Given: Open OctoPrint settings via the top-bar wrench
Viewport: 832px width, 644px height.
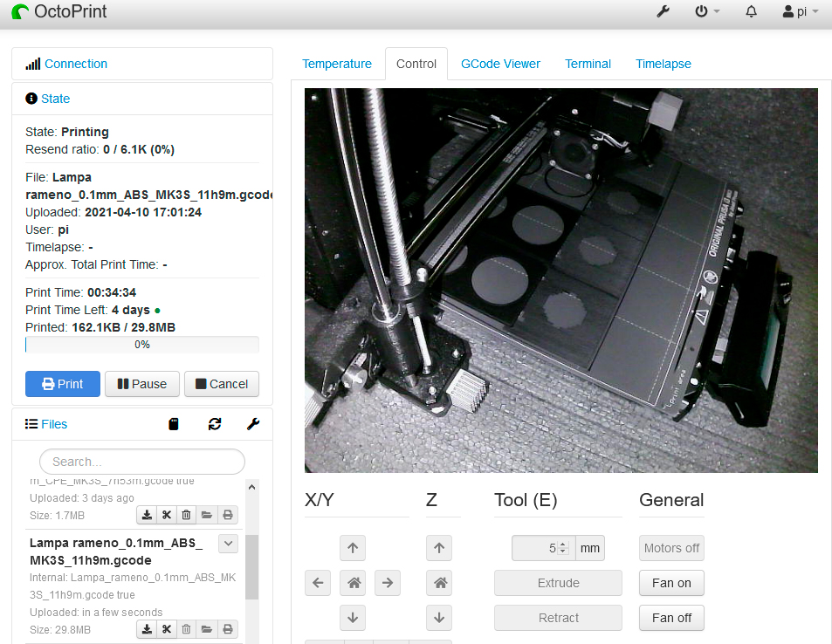Looking at the screenshot, I should (663, 12).
